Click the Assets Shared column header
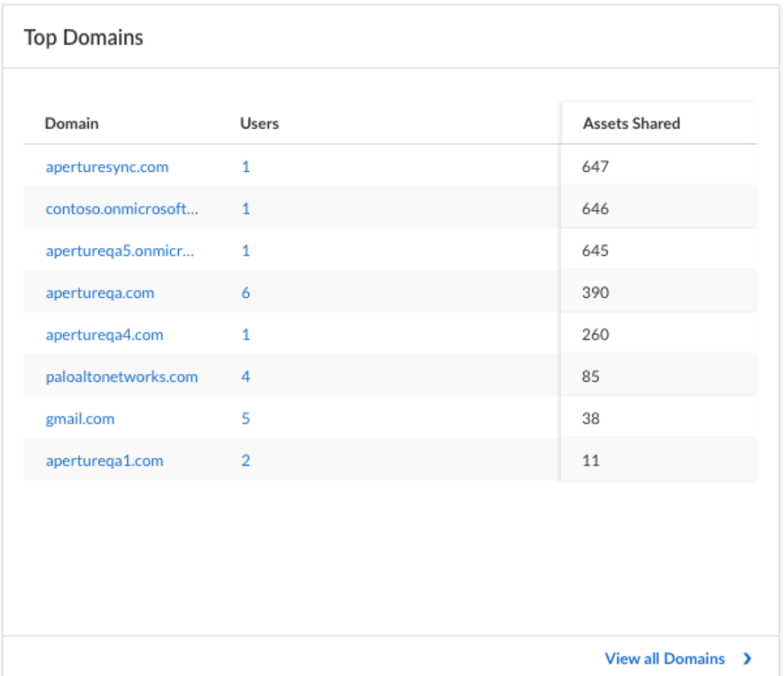 pos(631,123)
